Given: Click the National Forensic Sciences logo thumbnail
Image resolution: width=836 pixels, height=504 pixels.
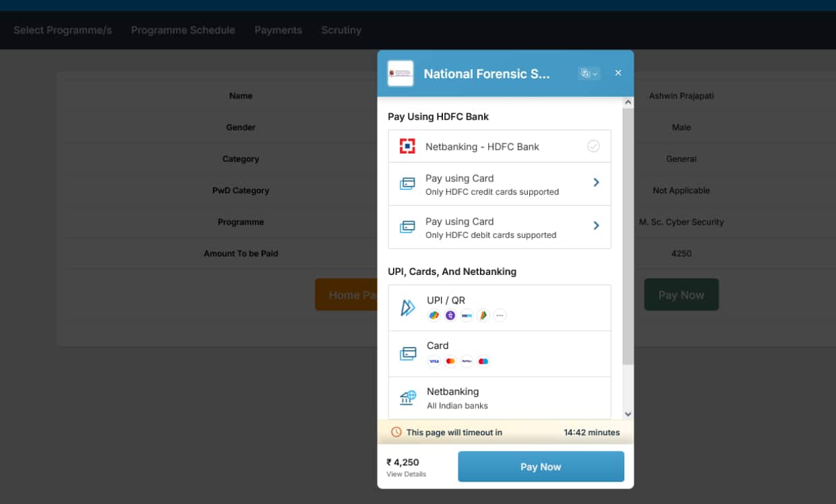Looking at the screenshot, I should click(400, 73).
